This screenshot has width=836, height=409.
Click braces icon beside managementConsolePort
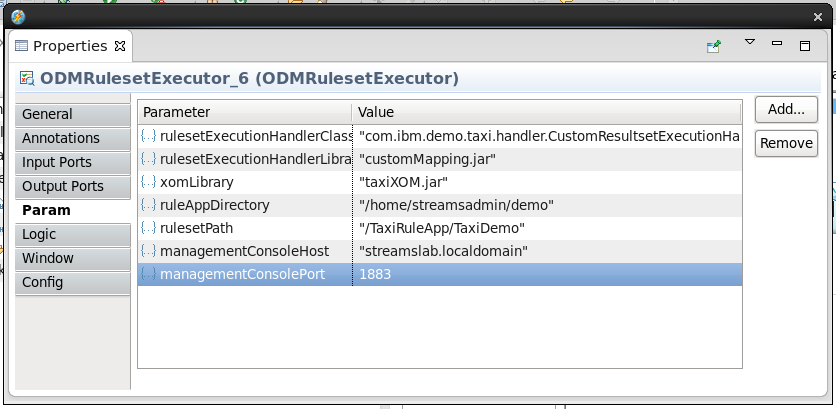(x=148, y=274)
